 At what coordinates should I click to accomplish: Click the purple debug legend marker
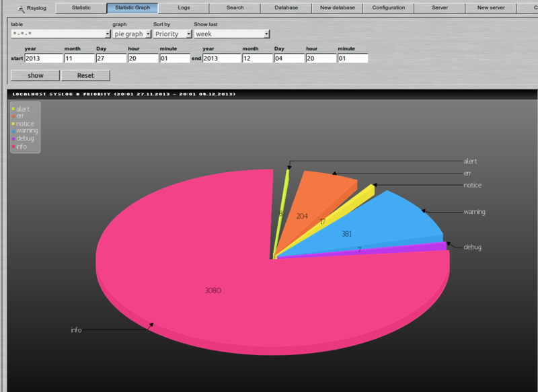(x=13, y=139)
